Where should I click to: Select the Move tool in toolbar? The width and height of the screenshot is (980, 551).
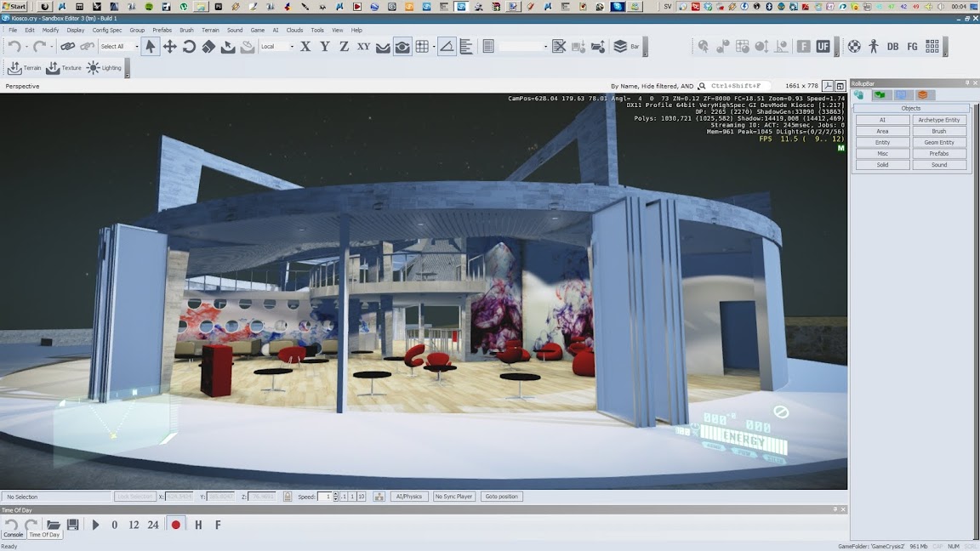pos(169,47)
